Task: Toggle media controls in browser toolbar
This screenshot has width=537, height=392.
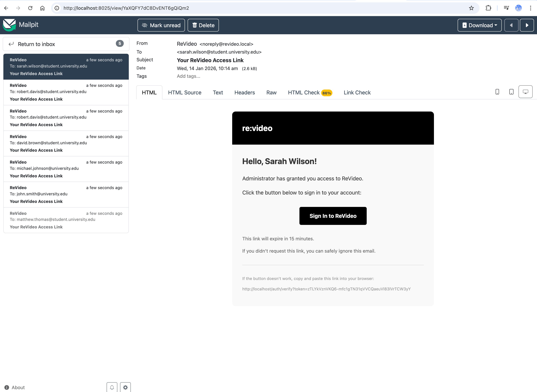Action: [x=506, y=8]
